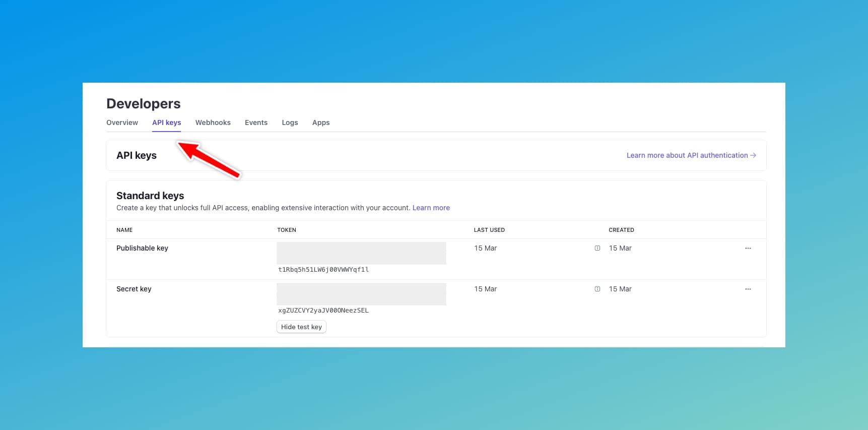868x430 pixels.
Task: Open the Publishable key row options menu
Action: (x=748, y=248)
